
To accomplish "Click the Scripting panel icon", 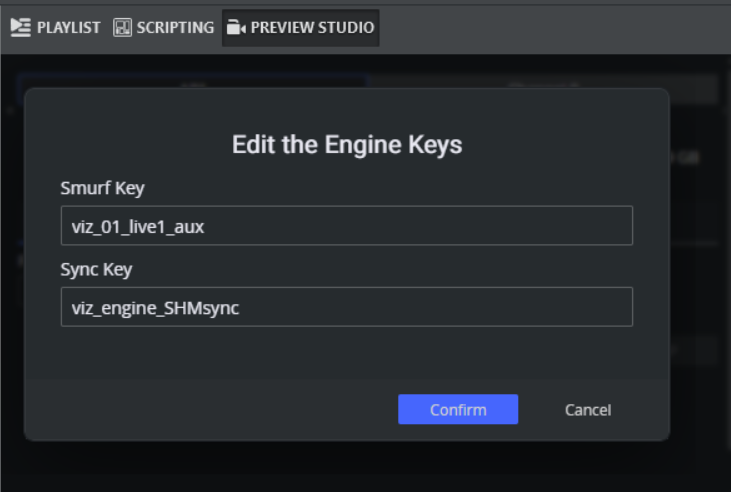I will pos(122,27).
